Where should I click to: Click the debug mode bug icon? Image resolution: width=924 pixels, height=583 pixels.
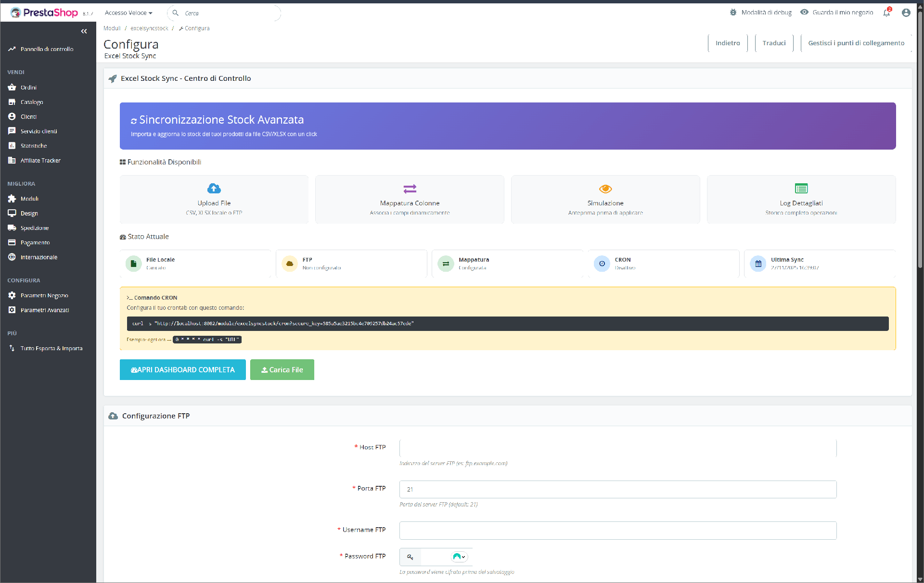pos(733,13)
